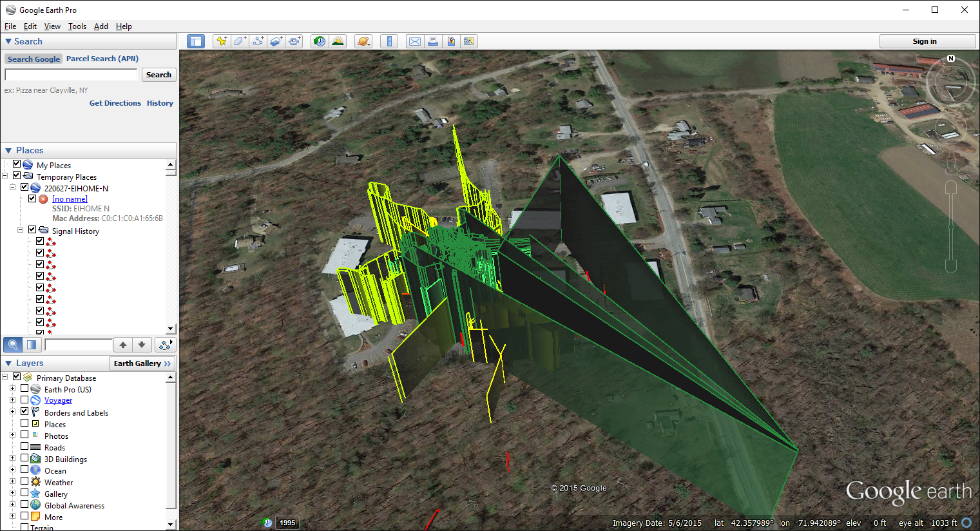This screenshot has width=980, height=531.
Task: Add a polygon from the toolbar
Action: [x=240, y=41]
